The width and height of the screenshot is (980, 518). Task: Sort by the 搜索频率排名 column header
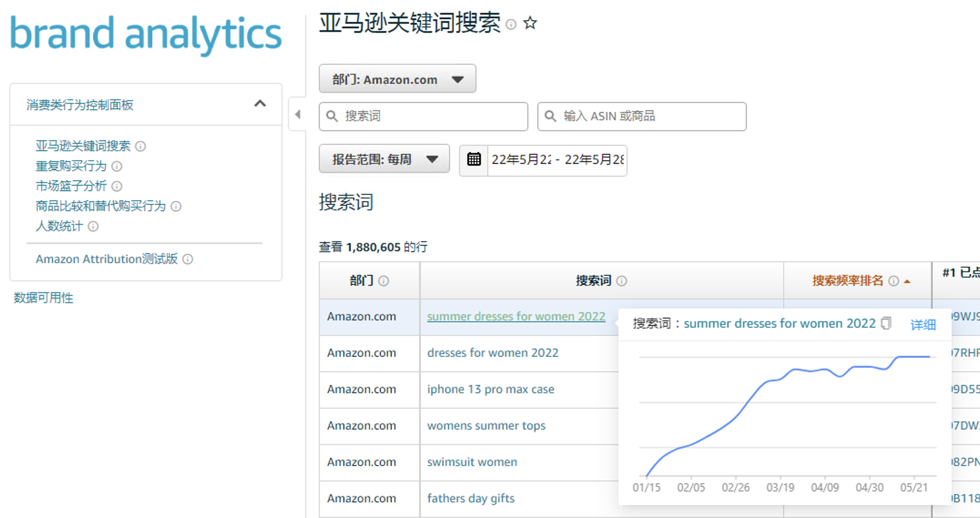point(847,281)
